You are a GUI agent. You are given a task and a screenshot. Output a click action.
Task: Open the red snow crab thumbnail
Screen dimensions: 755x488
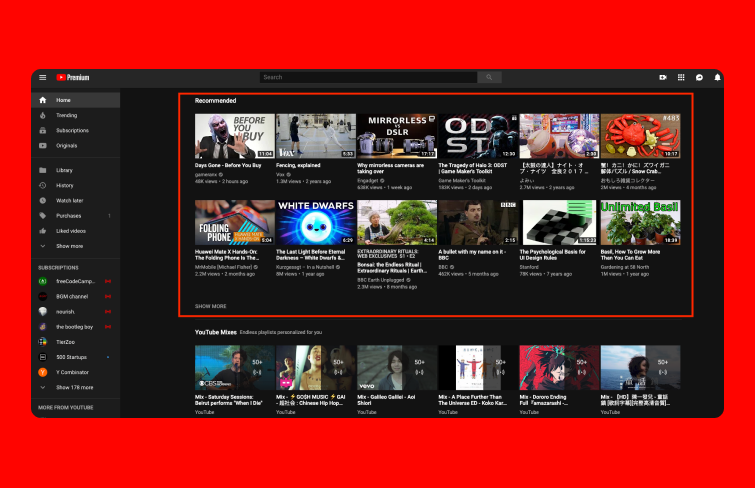[640, 136]
